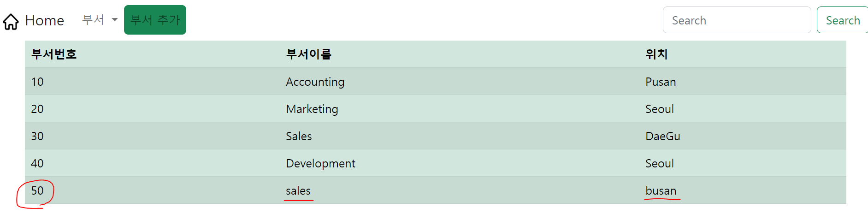Select the 부서이름 column header
The image size is (868, 220).
(308, 54)
